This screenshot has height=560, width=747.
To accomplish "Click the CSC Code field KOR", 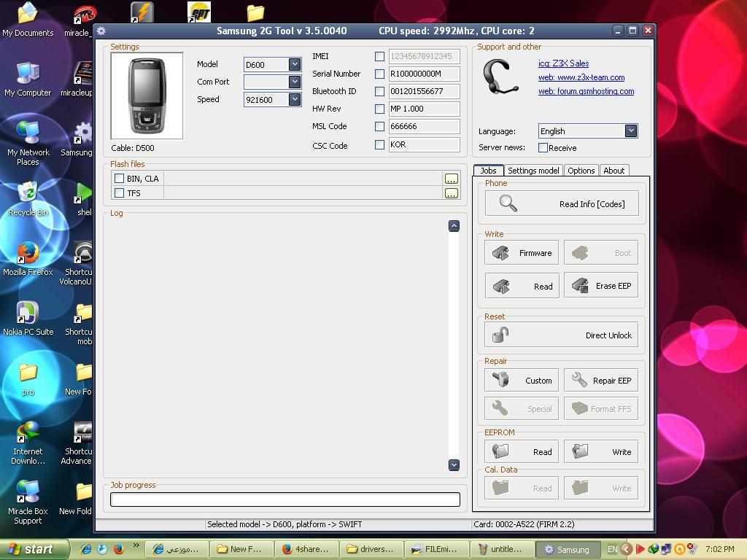I will tap(424, 144).
